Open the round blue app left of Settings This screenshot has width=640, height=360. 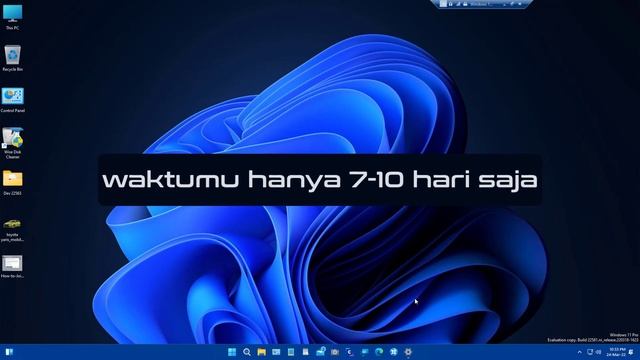[x=393, y=352]
